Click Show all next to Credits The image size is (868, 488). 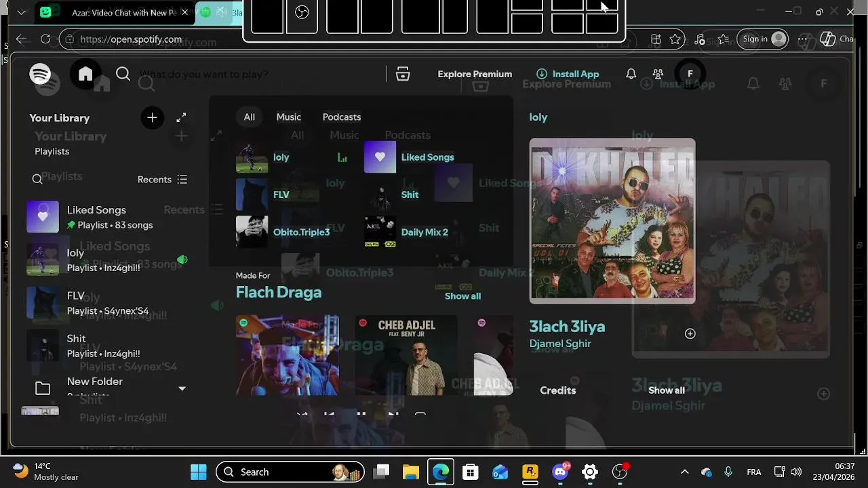(x=667, y=390)
